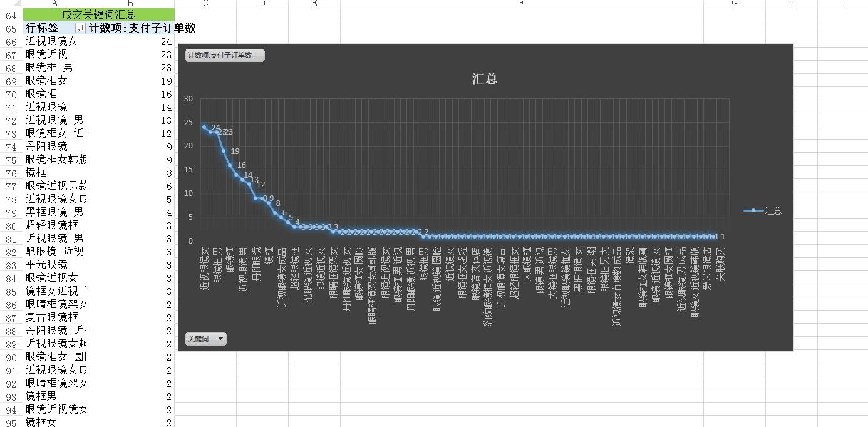Select row header 90

pos(11,357)
